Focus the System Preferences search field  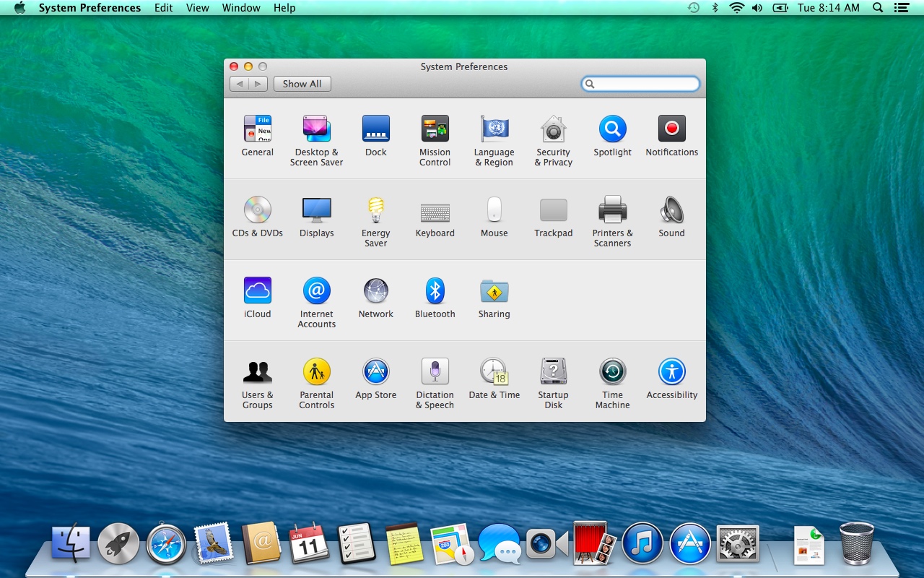[x=640, y=84]
